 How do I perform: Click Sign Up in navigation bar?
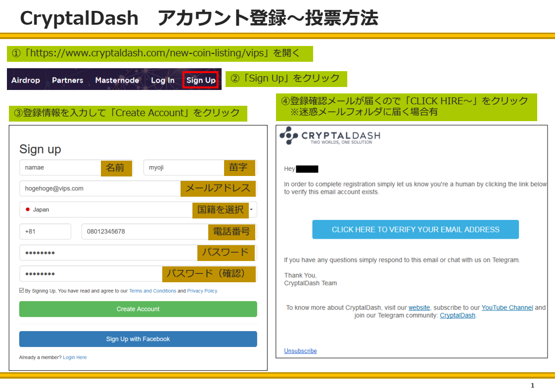pyautogui.click(x=201, y=80)
